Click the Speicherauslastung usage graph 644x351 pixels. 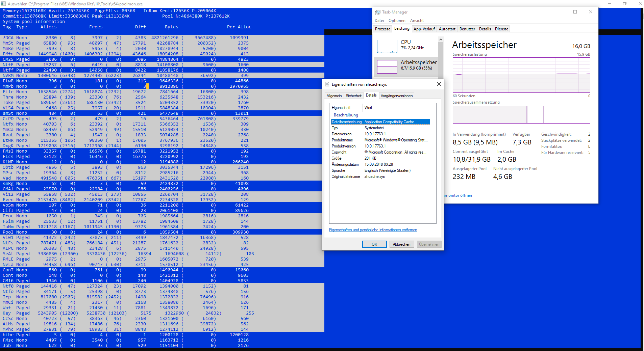[521, 75]
